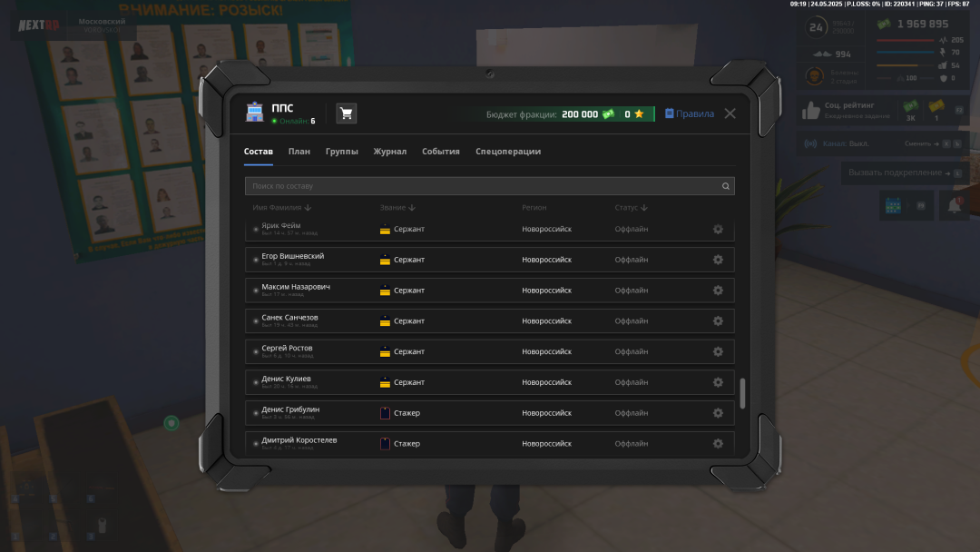Click the member list scrollbar
Screen dimensions: 980x552
point(742,393)
